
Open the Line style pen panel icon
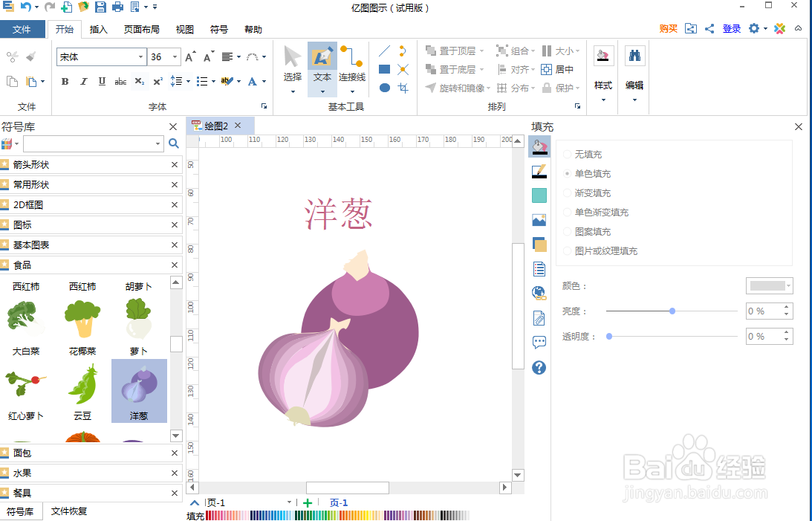pyautogui.click(x=539, y=172)
